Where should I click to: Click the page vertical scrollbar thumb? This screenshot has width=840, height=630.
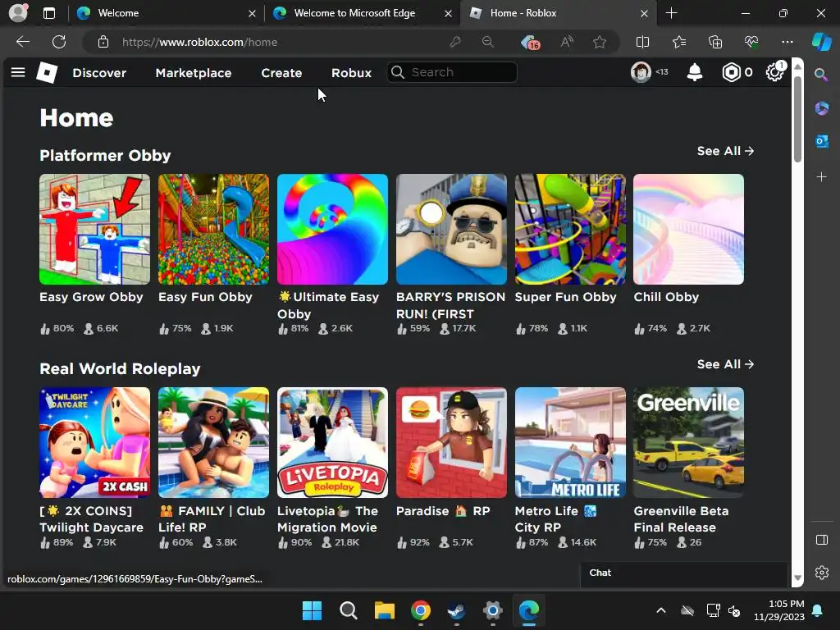[x=797, y=119]
